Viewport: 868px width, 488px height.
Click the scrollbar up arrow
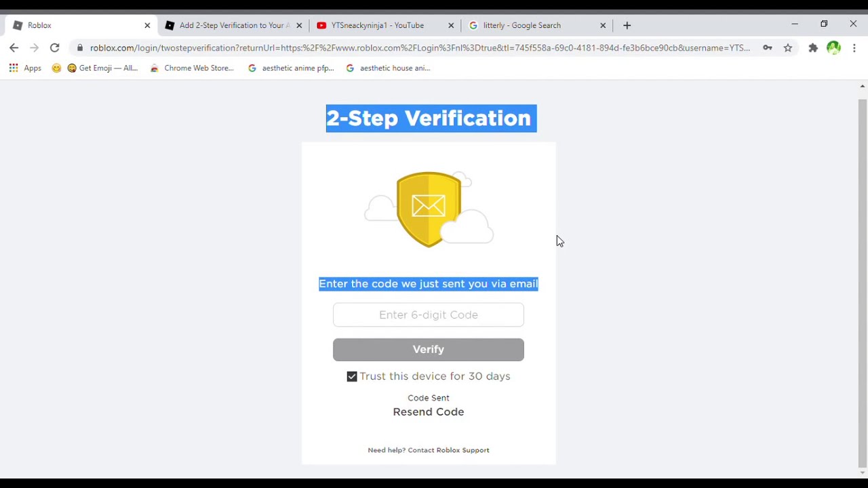(863, 86)
